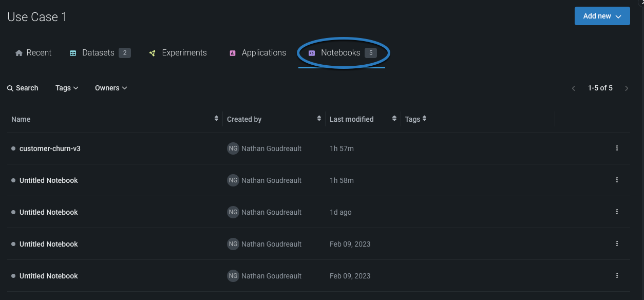Sort by Name column arrows
Screen dimensions: 644x300
pyautogui.click(x=216, y=119)
